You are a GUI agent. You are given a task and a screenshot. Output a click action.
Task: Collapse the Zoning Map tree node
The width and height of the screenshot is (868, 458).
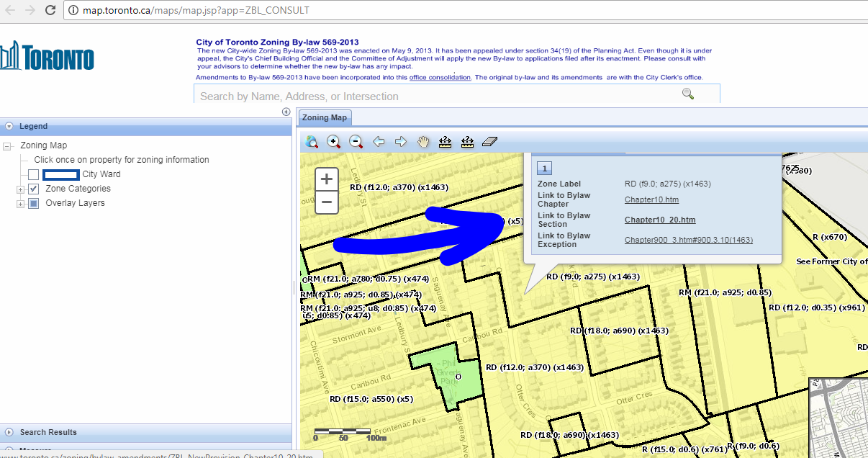(7, 146)
